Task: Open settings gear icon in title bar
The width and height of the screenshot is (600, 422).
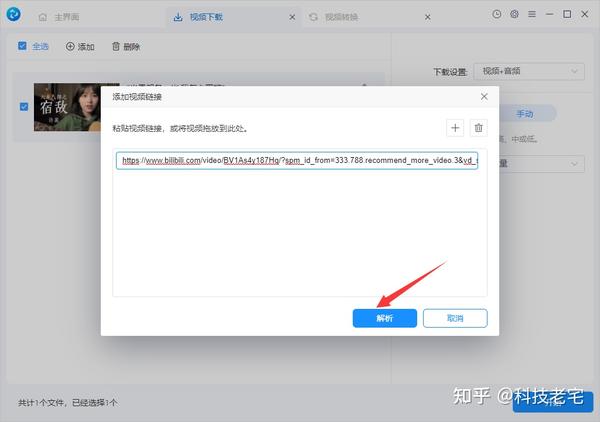Action: pyautogui.click(x=514, y=14)
